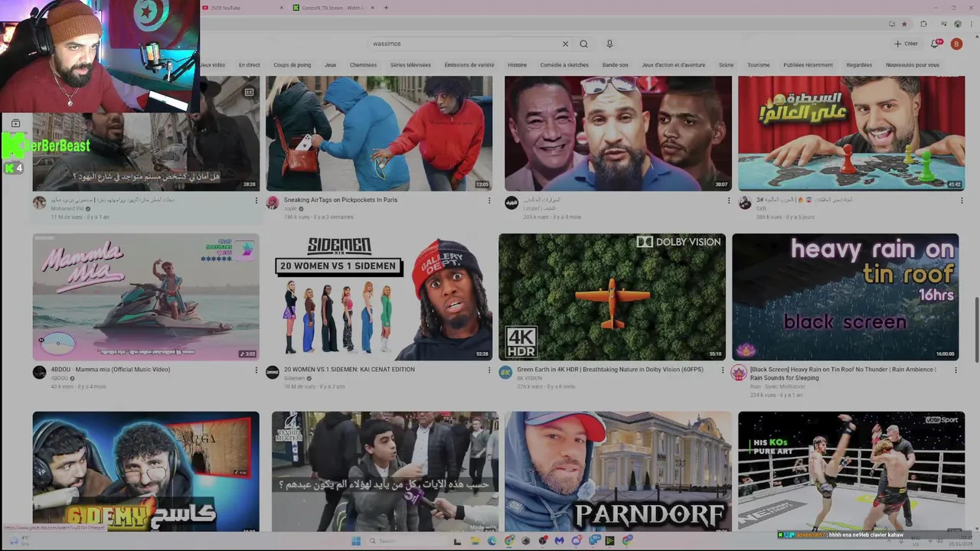Viewport: 980px width, 551px height.
Task: Open title 4BDOU - Mamma mia Official Music Video
Action: click(110, 370)
